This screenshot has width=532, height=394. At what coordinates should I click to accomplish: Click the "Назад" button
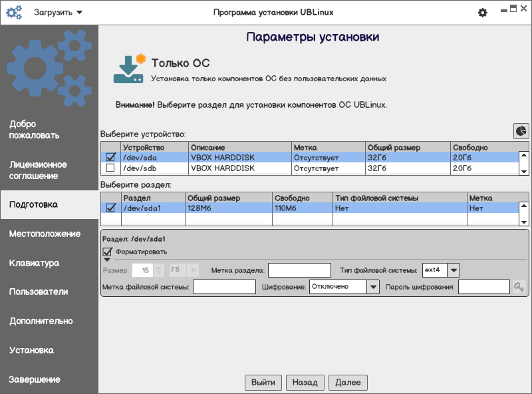point(305,383)
